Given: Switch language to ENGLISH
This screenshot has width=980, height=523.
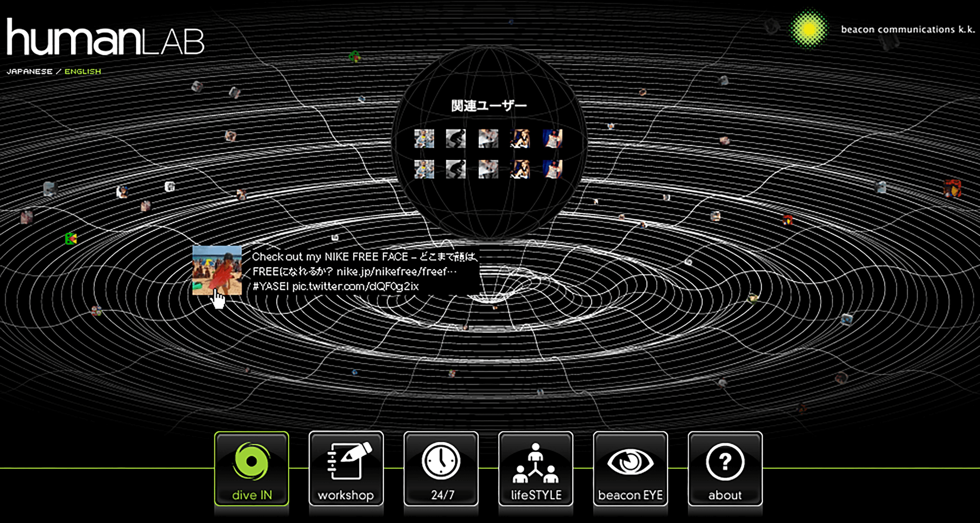Looking at the screenshot, I should point(83,72).
